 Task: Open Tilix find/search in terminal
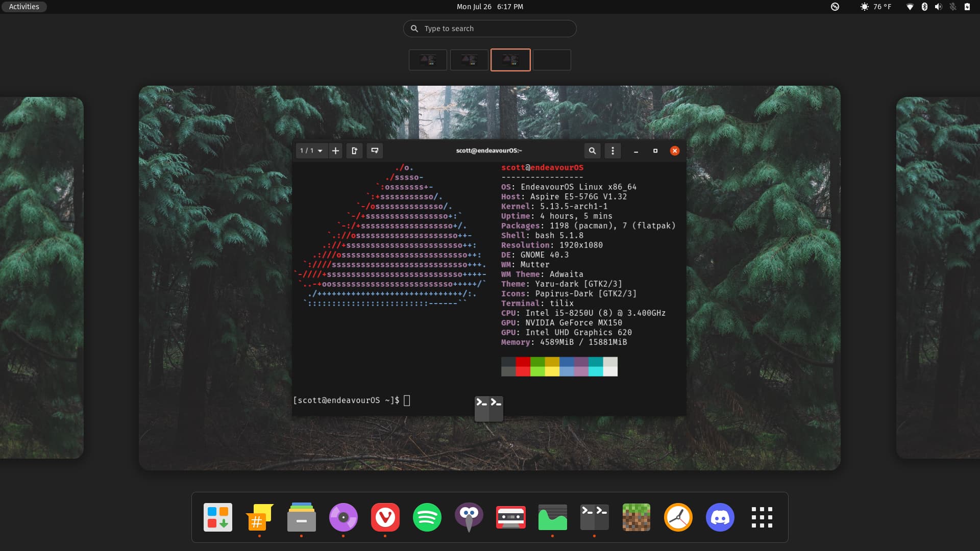592,151
